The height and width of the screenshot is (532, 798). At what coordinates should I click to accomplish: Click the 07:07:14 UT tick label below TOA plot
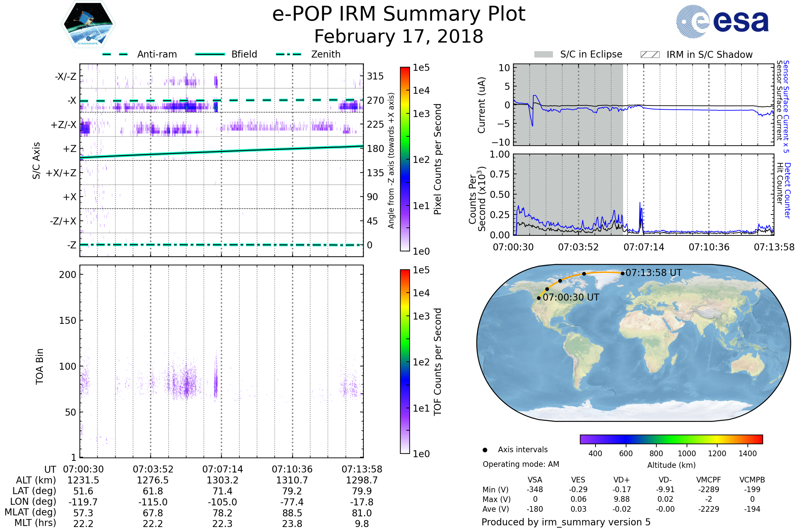coord(222,469)
